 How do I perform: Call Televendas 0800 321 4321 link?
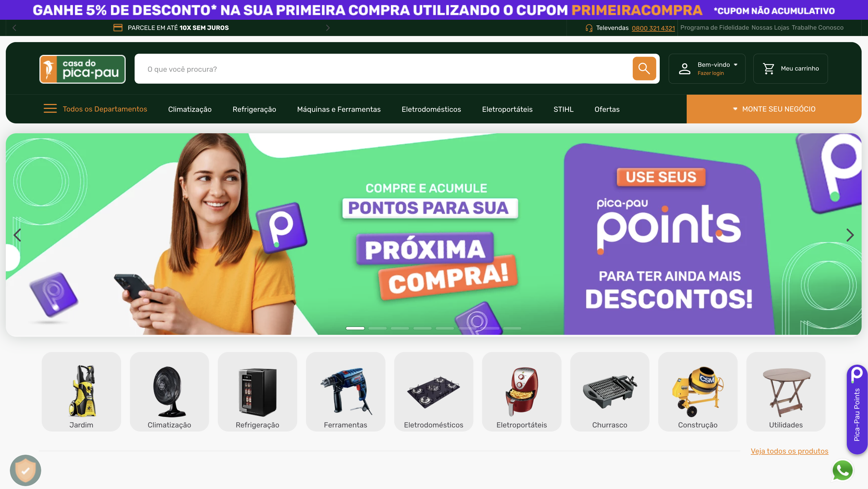pyautogui.click(x=653, y=28)
